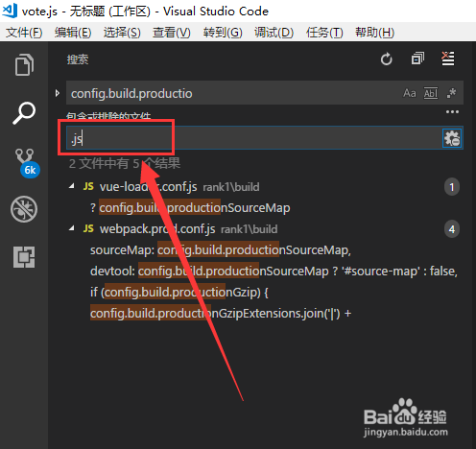476x449 pixels.
Task: Open the 转到(G) menu
Action: pyautogui.click(x=223, y=33)
